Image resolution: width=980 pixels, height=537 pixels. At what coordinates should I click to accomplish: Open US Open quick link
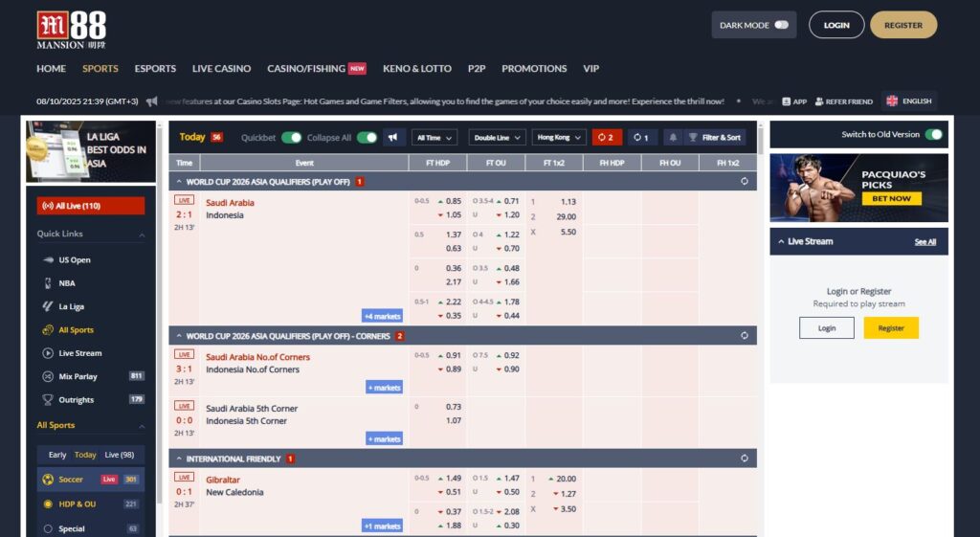(75, 260)
